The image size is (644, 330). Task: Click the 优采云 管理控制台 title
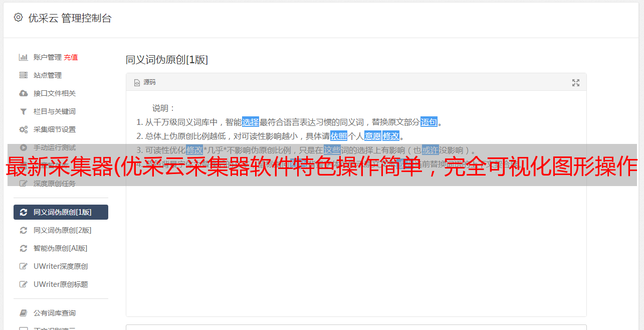coord(70,18)
